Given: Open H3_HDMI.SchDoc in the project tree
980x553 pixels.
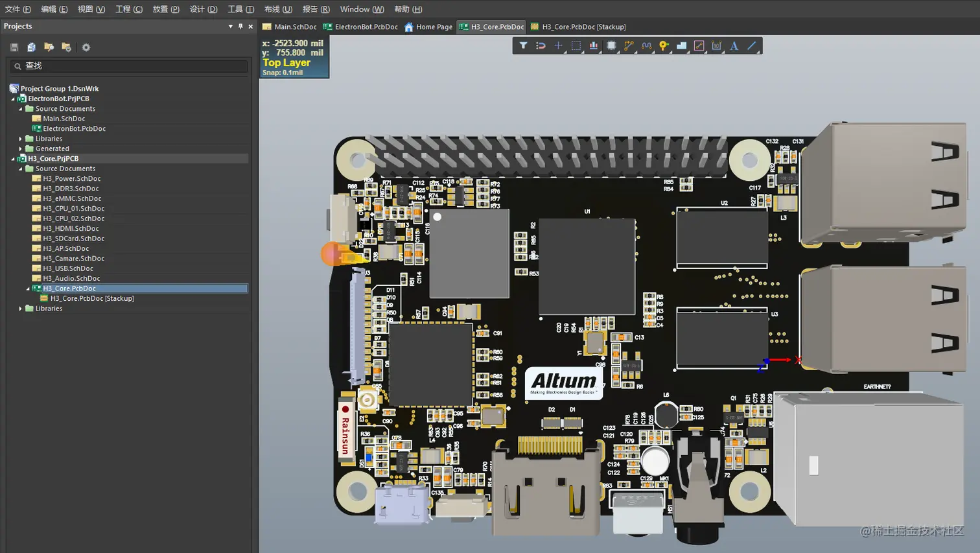Looking at the screenshot, I should point(71,228).
